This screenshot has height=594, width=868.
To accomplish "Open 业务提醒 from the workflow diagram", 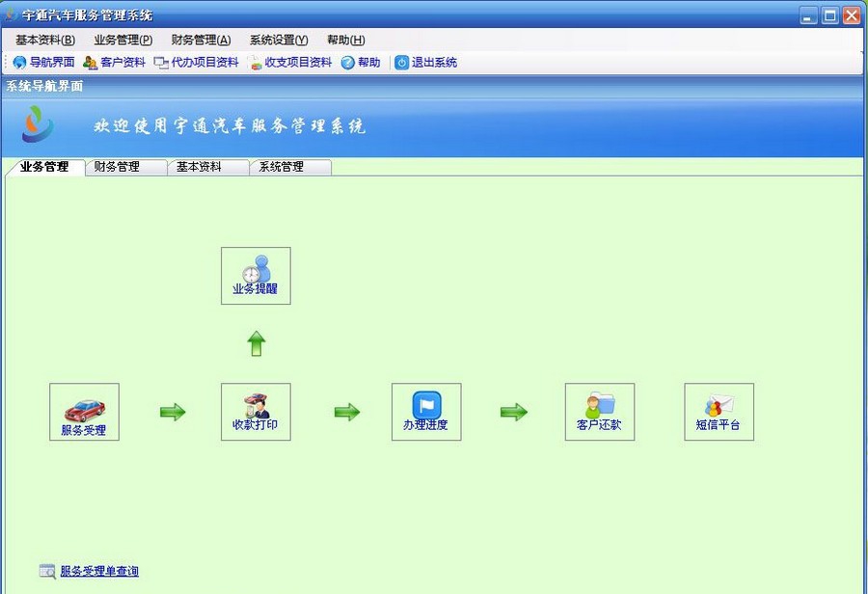I will click(255, 276).
